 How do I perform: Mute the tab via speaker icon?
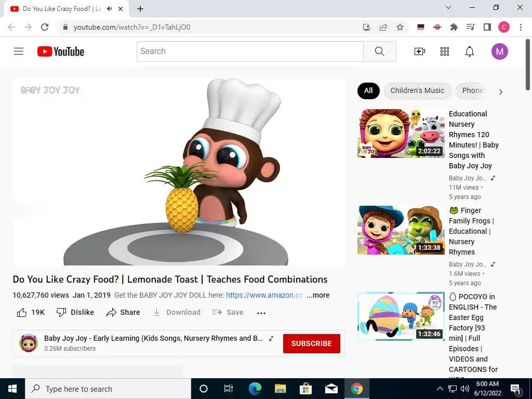[x=109, y=9]
